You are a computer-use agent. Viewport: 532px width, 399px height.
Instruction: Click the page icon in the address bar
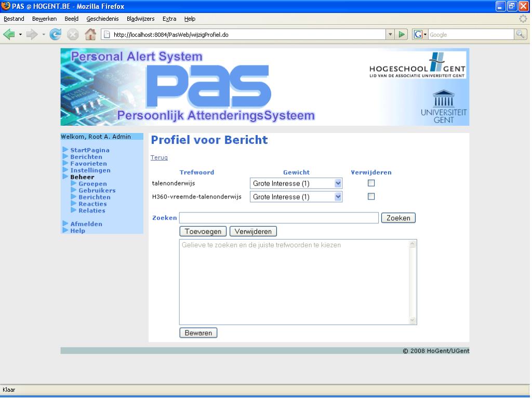pos(107,34)
